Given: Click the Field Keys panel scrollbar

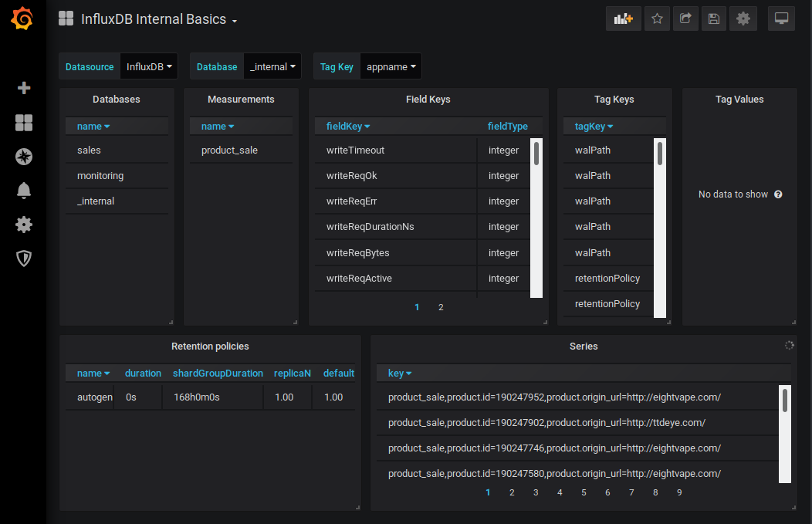Looking at the screenshot, I should 536,154.
